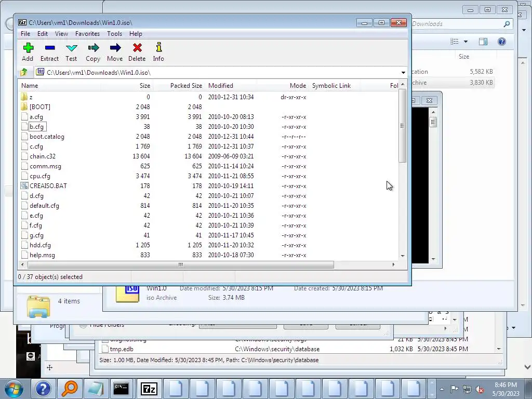
Task: Click the Add toolbar icon
Action: tap(28, 48)
